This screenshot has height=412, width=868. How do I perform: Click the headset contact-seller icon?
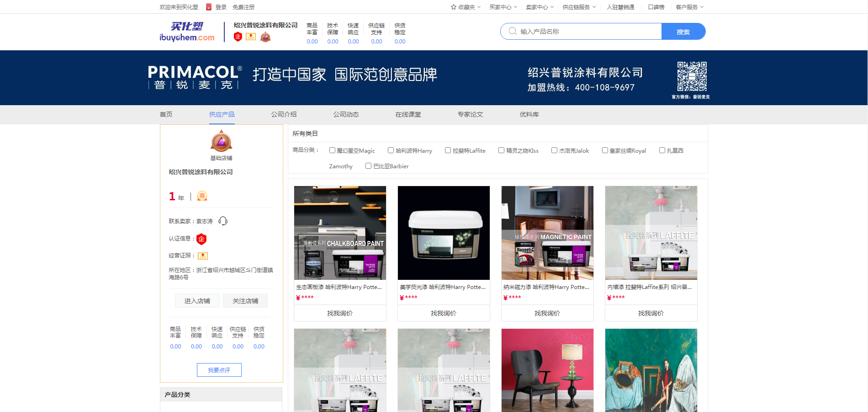223,221
